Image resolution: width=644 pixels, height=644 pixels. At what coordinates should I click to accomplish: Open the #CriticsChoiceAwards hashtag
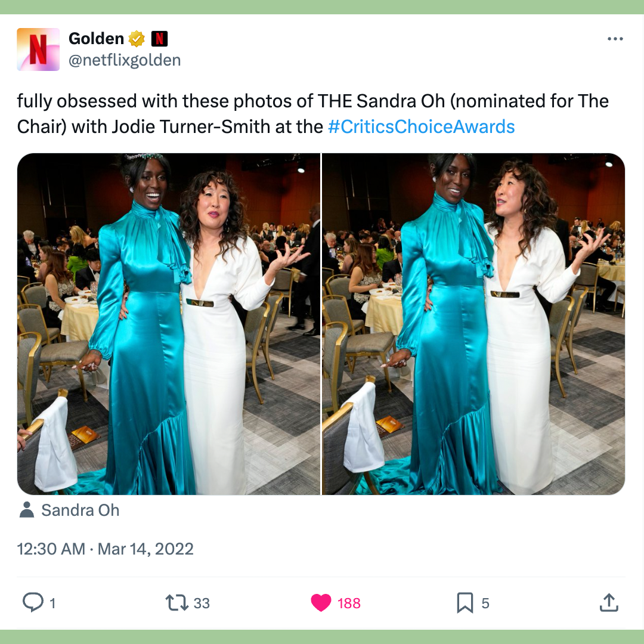[422, 126]
